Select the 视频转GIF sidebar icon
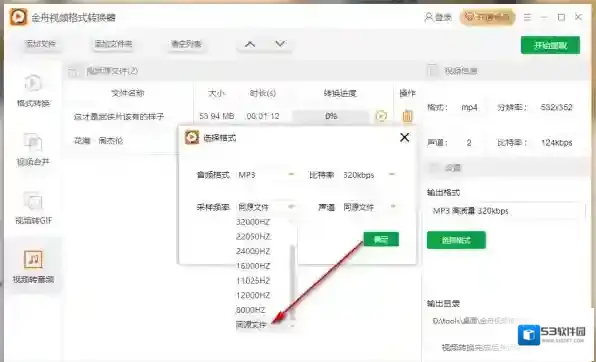Image resolution: width=596 pixels, height=362 pixels. pyautogui.click(x=33, y=200)
